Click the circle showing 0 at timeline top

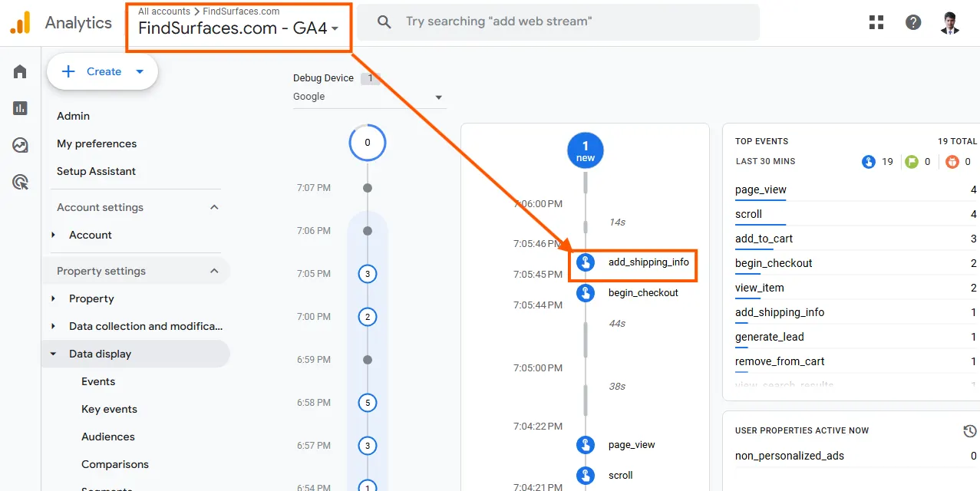[368, 143]
